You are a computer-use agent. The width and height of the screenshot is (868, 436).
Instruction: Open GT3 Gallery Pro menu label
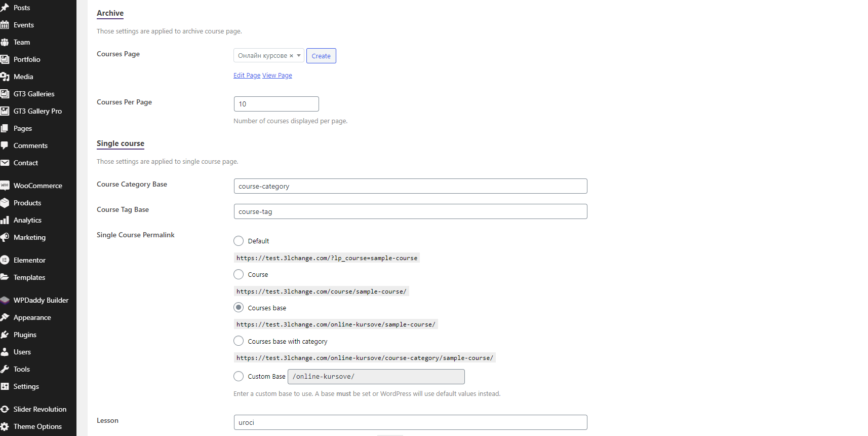(37, 111)
